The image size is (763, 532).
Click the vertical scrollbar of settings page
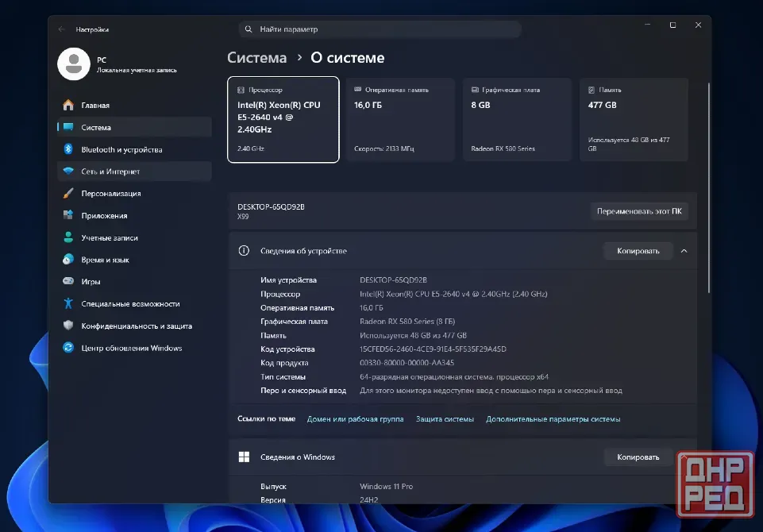(x=708, y=188)
